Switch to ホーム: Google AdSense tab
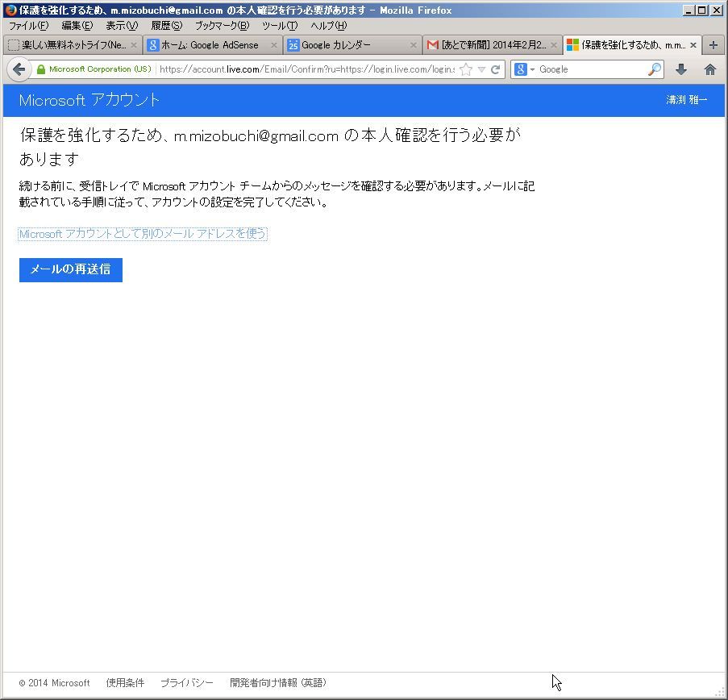Viewport: 728px width, 700px height. click(212, 45)
